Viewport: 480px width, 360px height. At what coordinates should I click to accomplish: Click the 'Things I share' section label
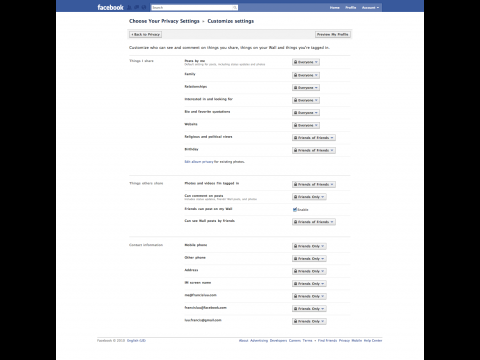(x=141, y=61)
